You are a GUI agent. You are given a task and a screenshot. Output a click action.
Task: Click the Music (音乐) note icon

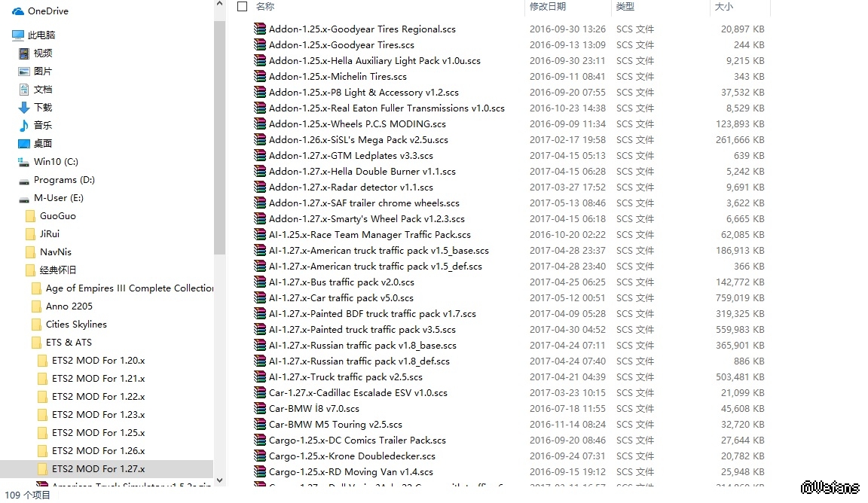point(24,126)
